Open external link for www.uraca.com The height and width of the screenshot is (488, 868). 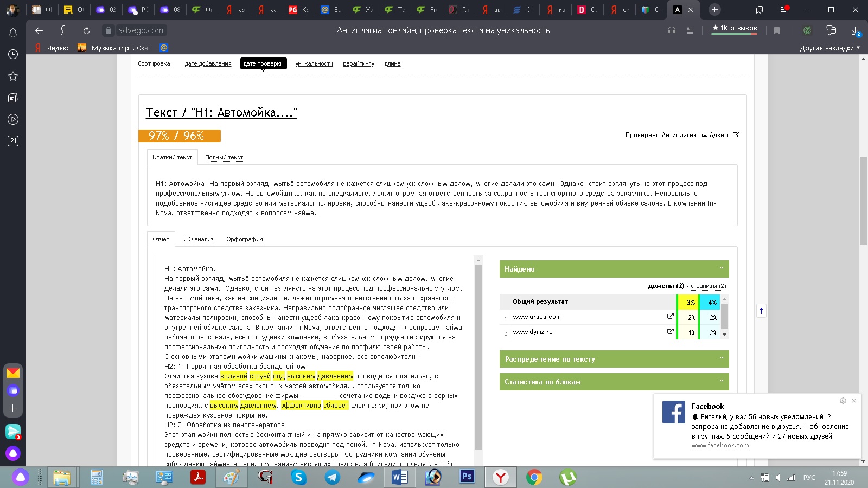670,317
